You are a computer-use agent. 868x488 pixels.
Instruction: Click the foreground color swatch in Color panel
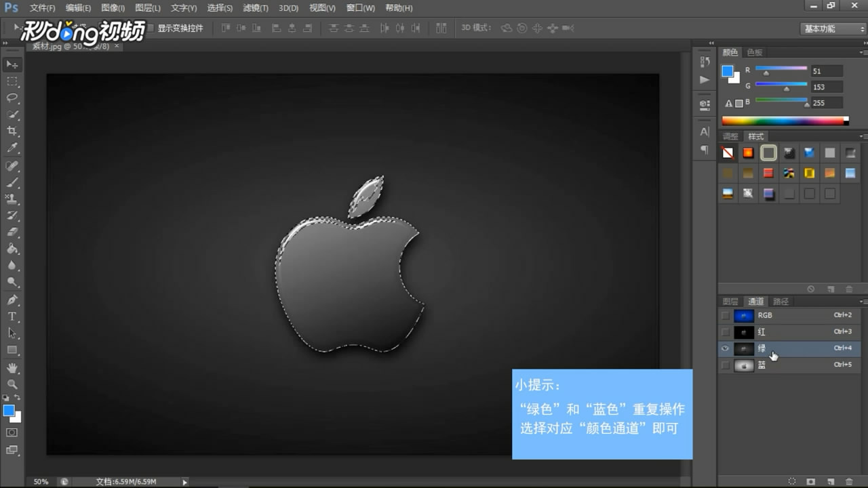[728, 71]
